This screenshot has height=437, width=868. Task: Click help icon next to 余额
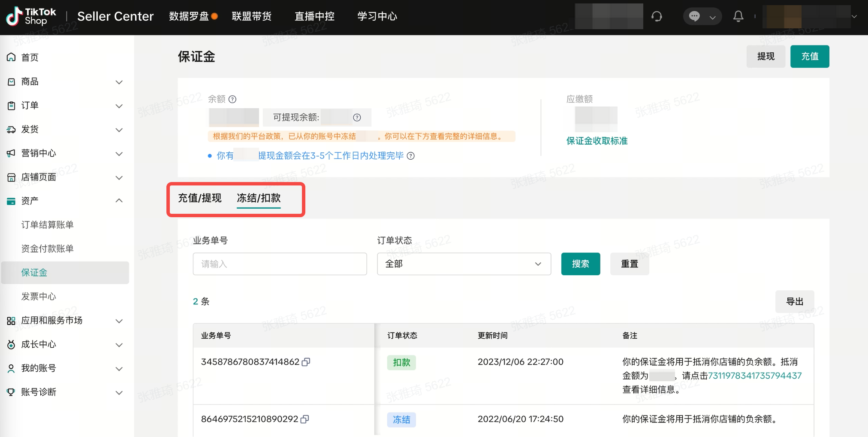point(232,99)
